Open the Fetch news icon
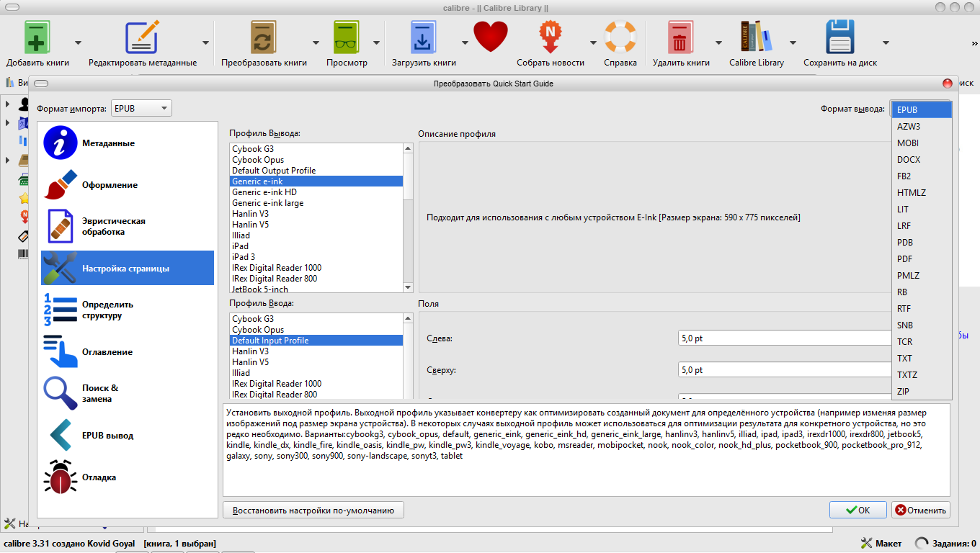The image size is (980, 553). pyautogui.click(x=550, y=38)
